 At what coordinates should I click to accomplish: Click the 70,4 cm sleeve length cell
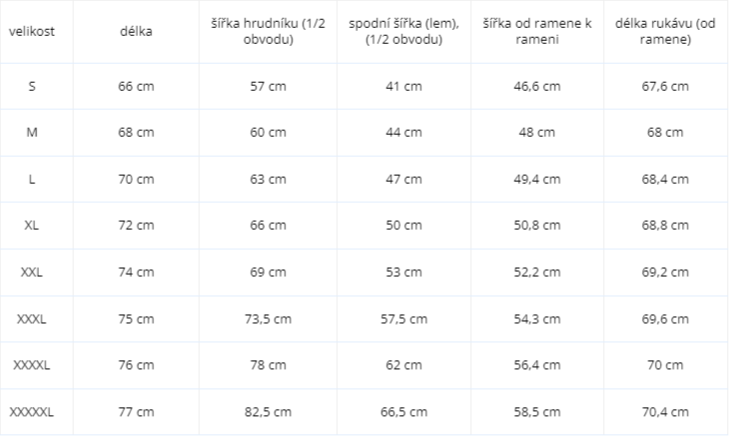pos(665,412)
